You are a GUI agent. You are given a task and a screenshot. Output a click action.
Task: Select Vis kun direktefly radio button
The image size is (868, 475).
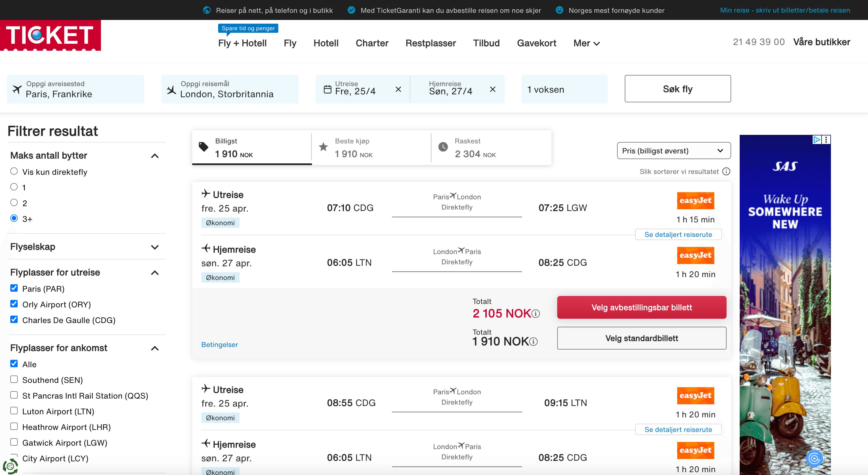coord(14,171)
